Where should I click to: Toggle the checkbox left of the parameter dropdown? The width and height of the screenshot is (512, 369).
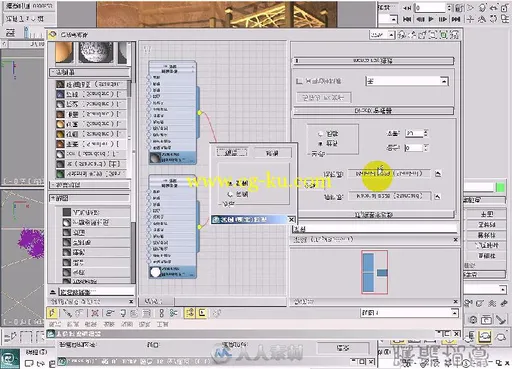pyautogui.click(x=299, y=81)
